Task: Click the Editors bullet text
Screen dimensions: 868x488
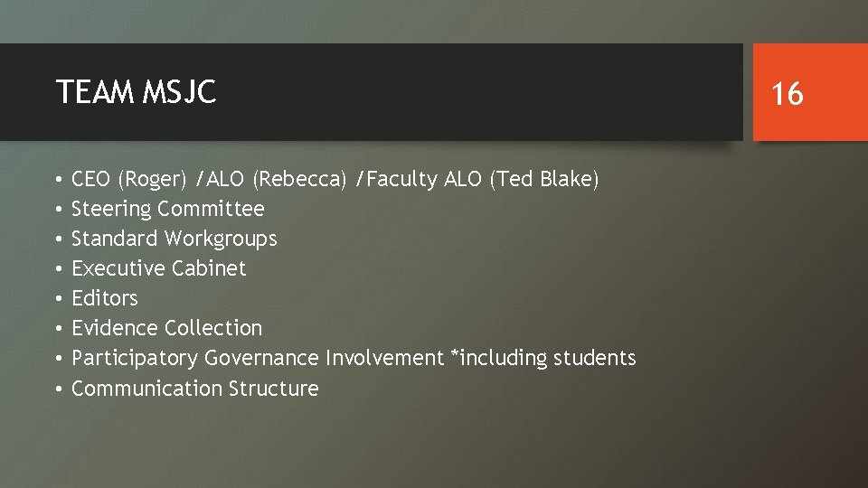Action: pos(104,298)
